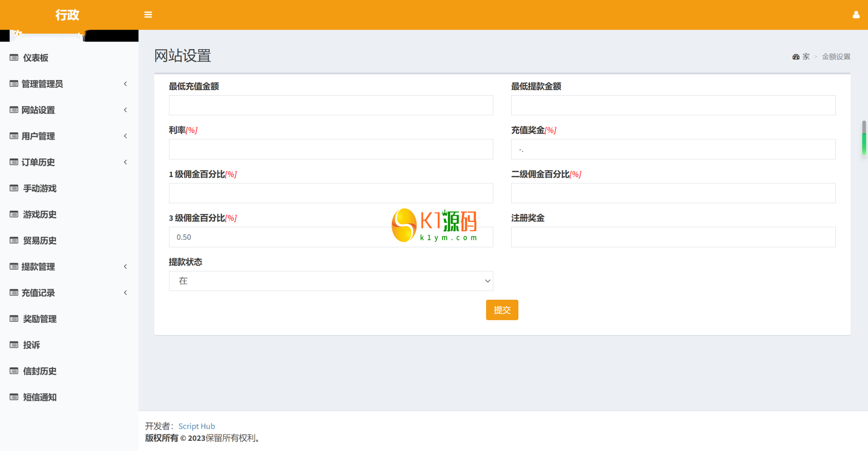Viewport: 868px width, 451px height.
Task: Focus the 1 级佣金百分比 input field
Action: (x=331, y=193)
